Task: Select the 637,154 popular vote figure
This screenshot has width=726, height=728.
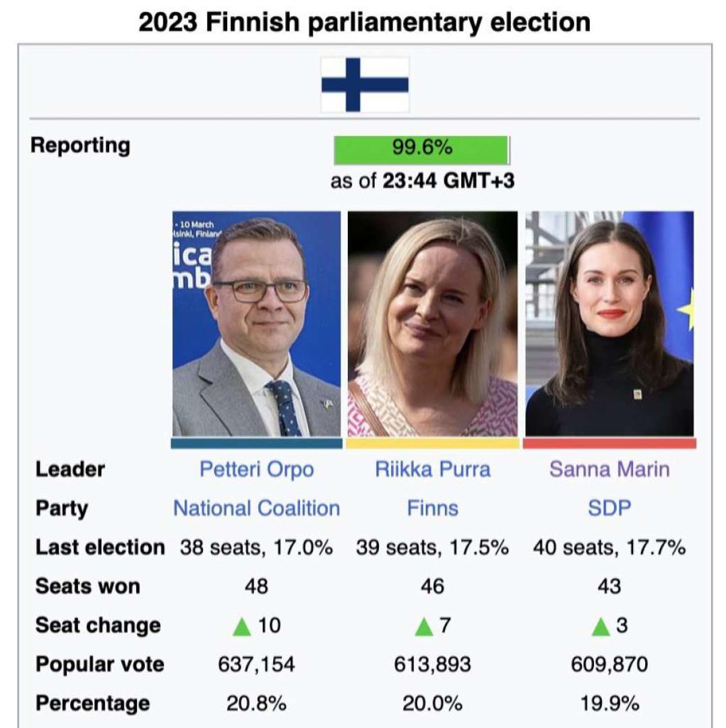Action: [x=256, y=665]
